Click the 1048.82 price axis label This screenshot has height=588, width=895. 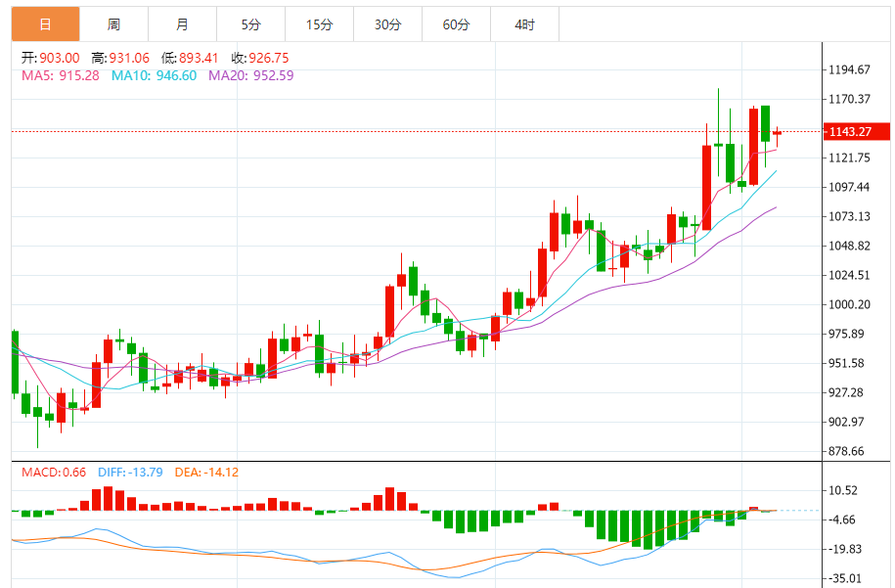(849, 246)
